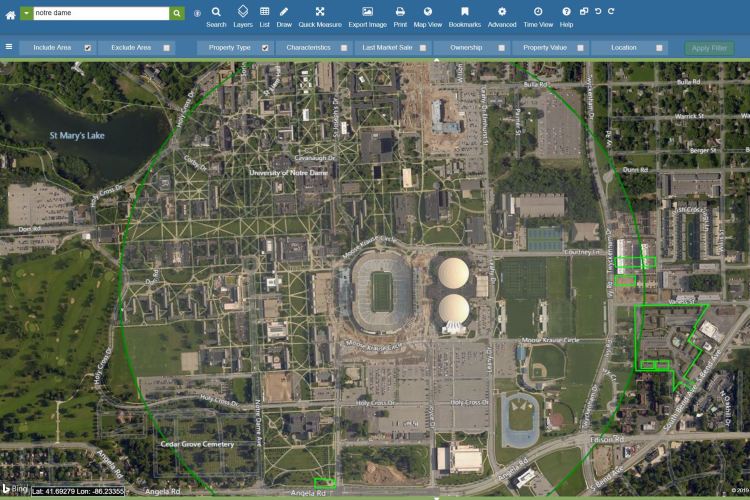The width and height of the screenshot is (750, 500).
Task: Go to the Home icon
Action: 10,15
